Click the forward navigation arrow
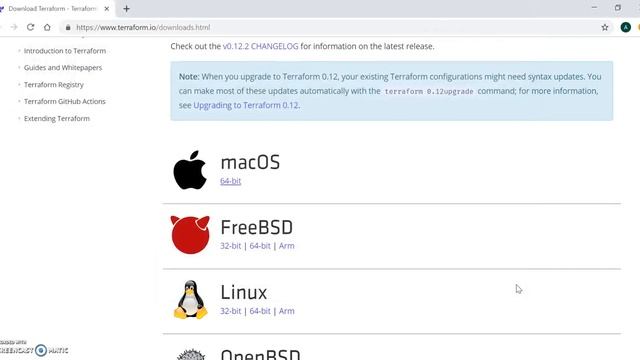This screenshot has width=640, height=360. click(14, 27)
